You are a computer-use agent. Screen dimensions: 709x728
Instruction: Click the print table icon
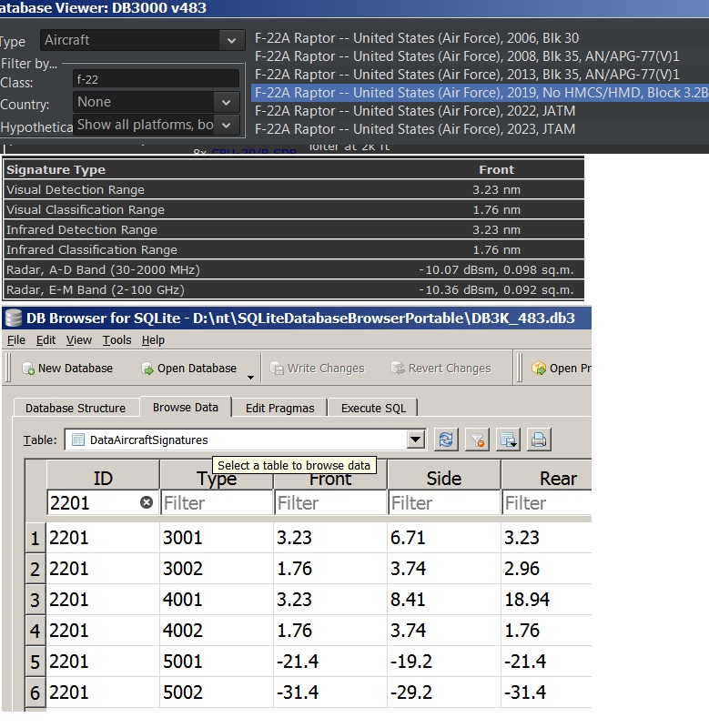click(539, 440)
